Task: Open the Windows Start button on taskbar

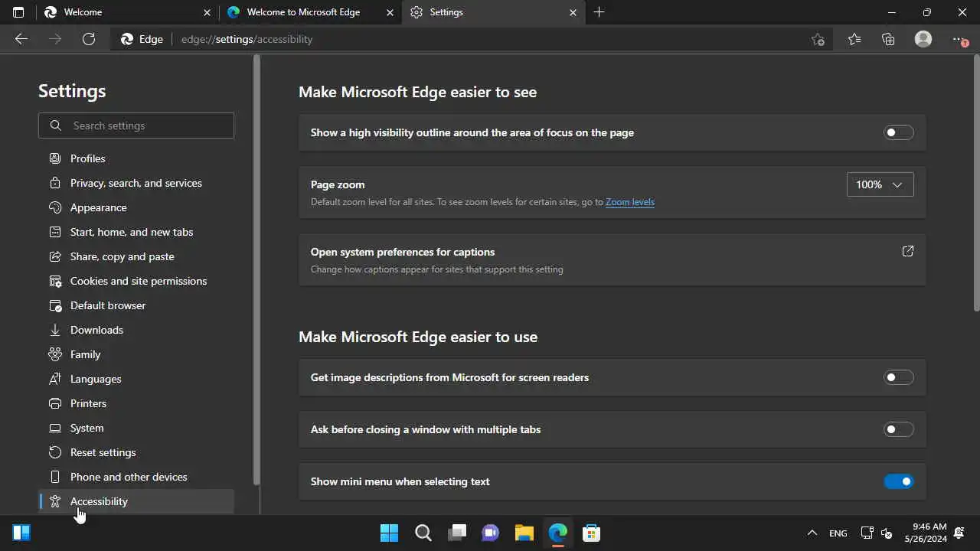Action: [389, 533]
